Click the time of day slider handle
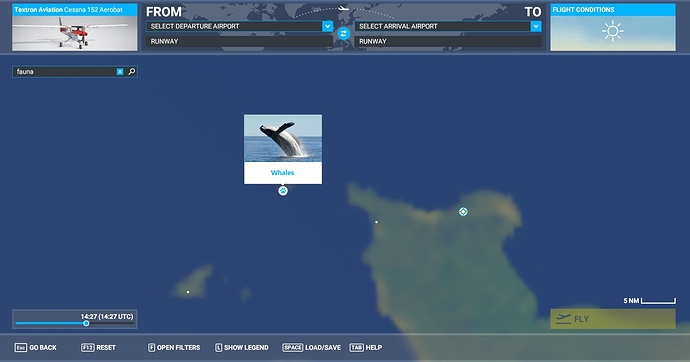Screen dimensions: 690x362 tap(86, 323)
